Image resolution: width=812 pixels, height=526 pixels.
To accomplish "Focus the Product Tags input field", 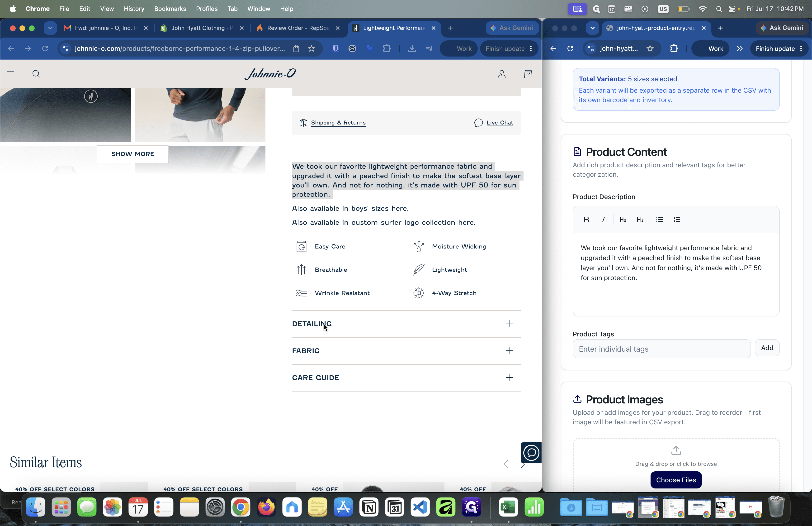I will 661,349.
